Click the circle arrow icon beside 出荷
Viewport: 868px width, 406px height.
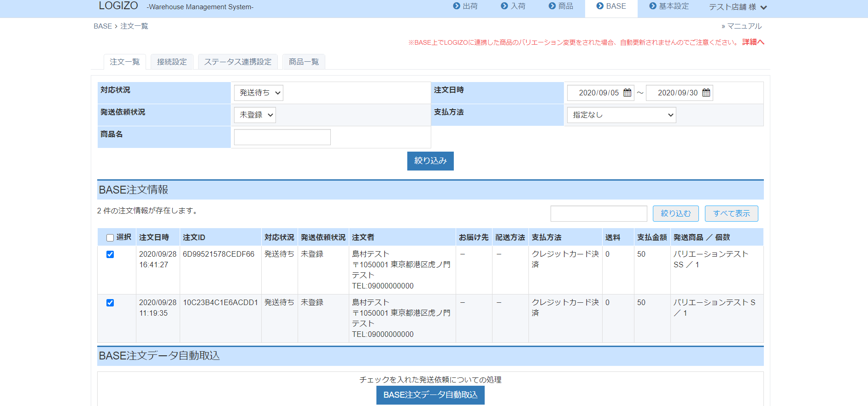point(457,6)
